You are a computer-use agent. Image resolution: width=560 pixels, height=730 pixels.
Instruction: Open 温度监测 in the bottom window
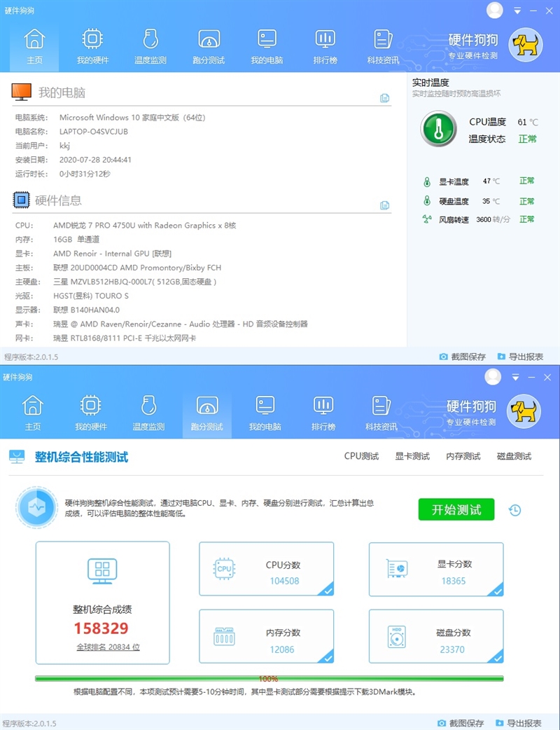pos(148,412)
